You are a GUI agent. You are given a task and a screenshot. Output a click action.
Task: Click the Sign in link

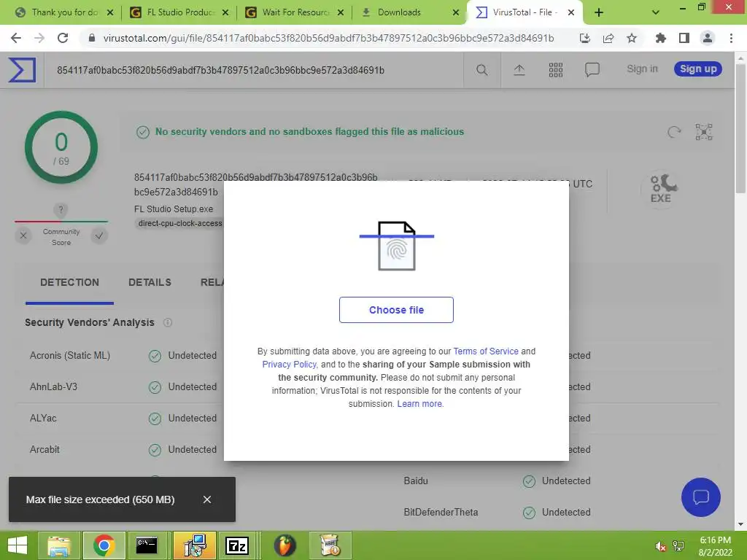point(642,69)
